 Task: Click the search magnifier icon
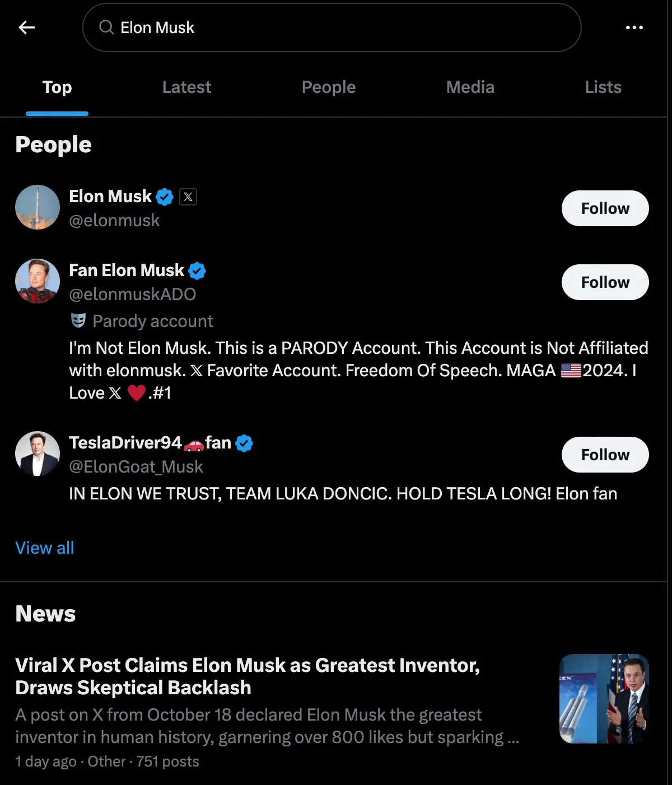tap(106, 27)
